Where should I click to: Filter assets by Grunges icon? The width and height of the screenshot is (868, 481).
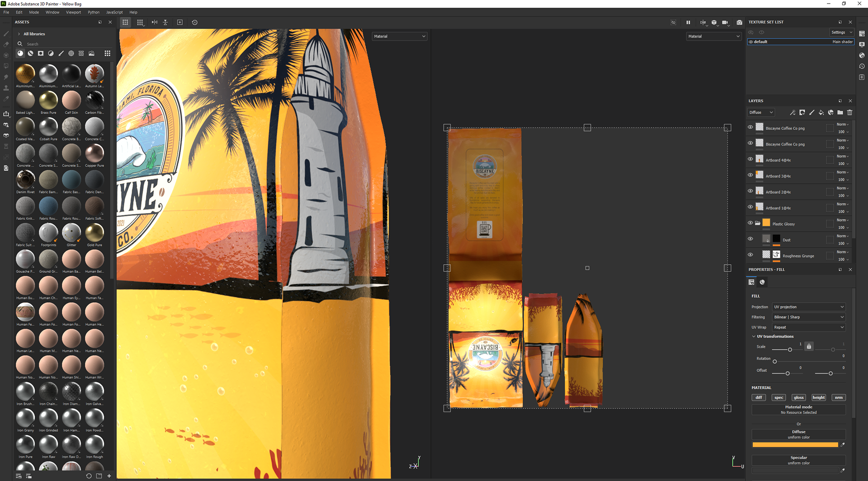click(x=81, y=53)
